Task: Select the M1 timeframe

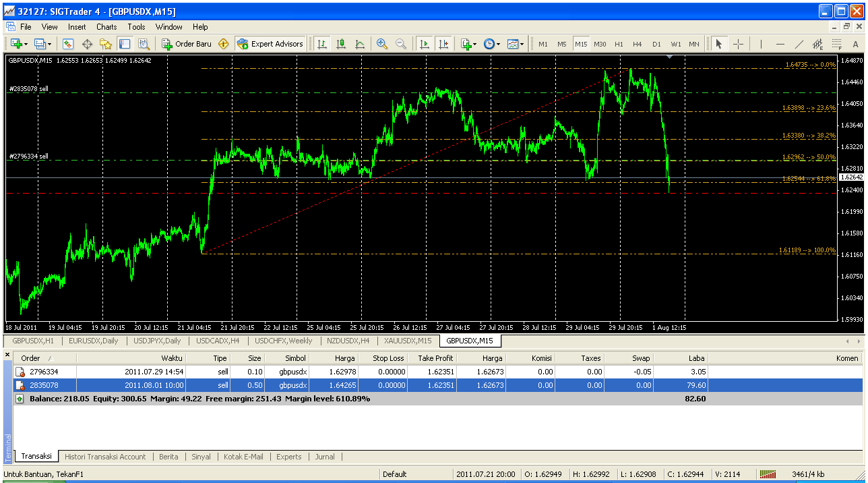Action: click(x=543, y=44)
